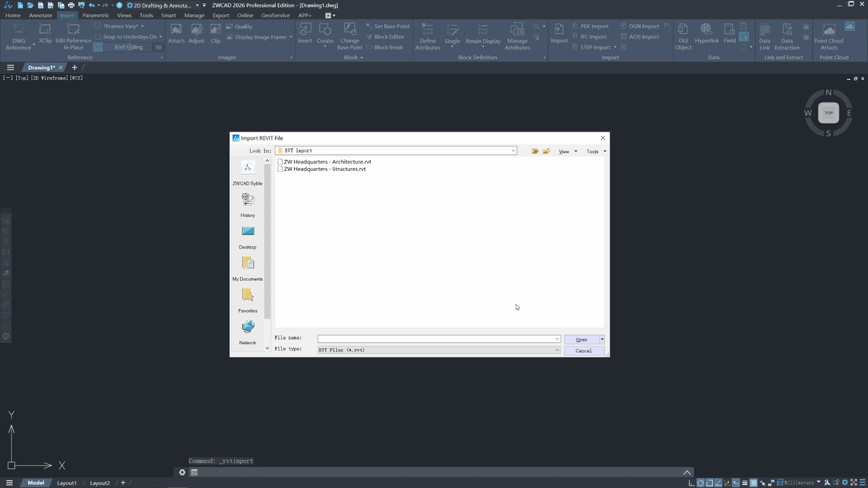Switch to the Layout1 tab

tap(66, 483)
